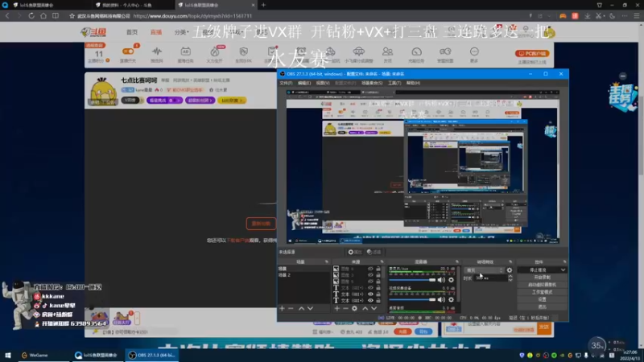
Task: Remove the selected scene with the minus icon
Action: [291, 308]
